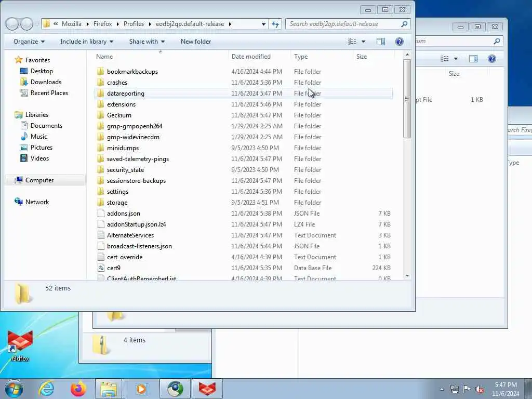
Task: Click the taskbar clock showing 5:47 PM
Action: pyautogui.click(x=506, y=389)
